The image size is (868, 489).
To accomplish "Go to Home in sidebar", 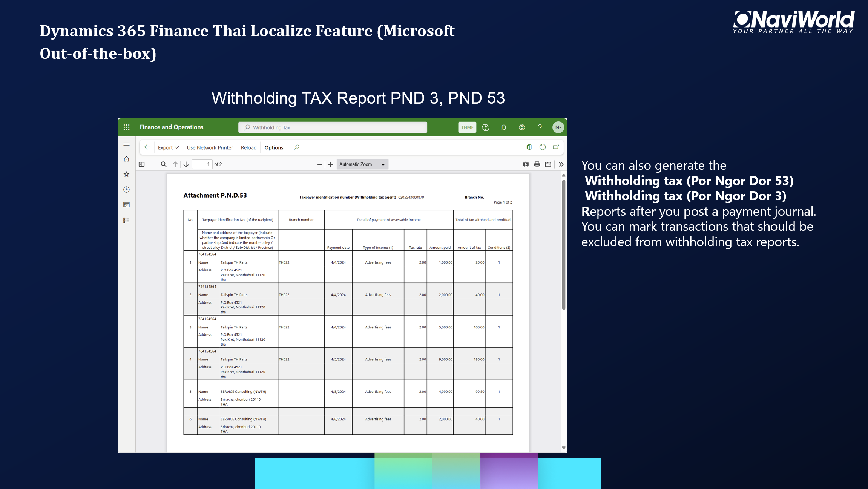I will (127, 159).
